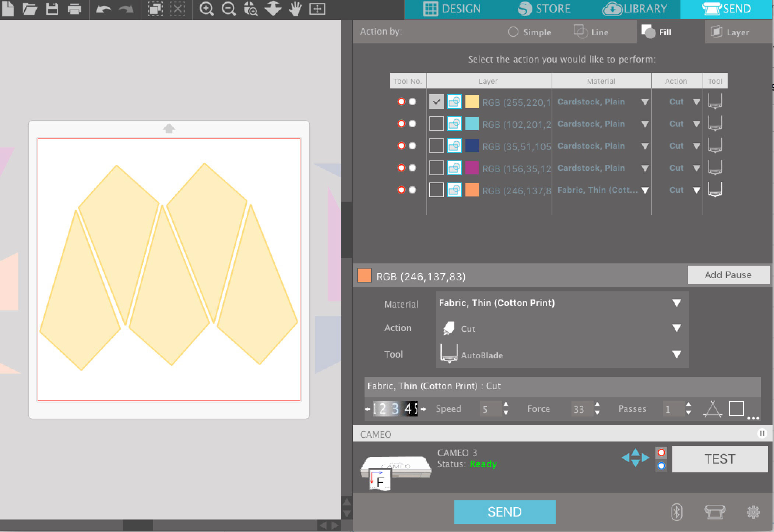The width and height of the screenshot is (774, 532).
Task: Expand the Fabric, Thin (Cotton Print) material dropdown
Action: tap(676, 303)
